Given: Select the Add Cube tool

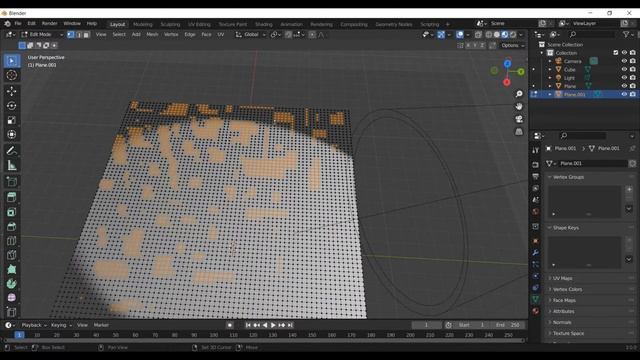Looking at the screenshot, I should pos(12,182).
